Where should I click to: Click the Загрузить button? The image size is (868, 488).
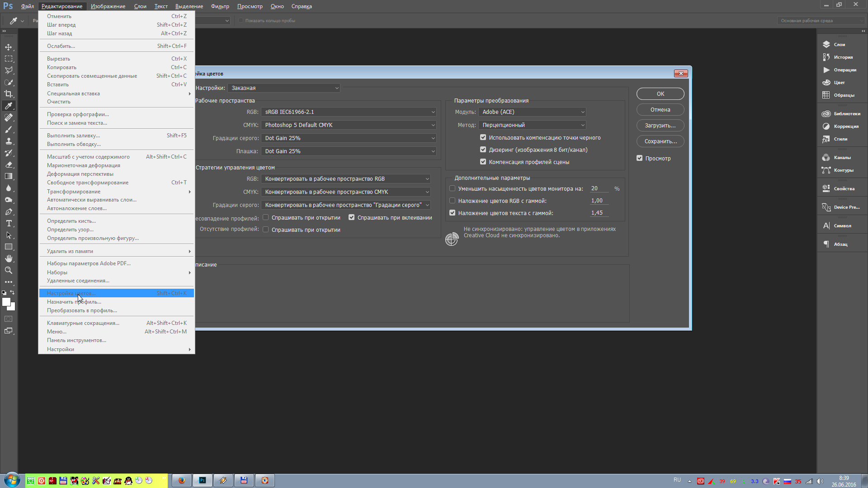[660, 126]
